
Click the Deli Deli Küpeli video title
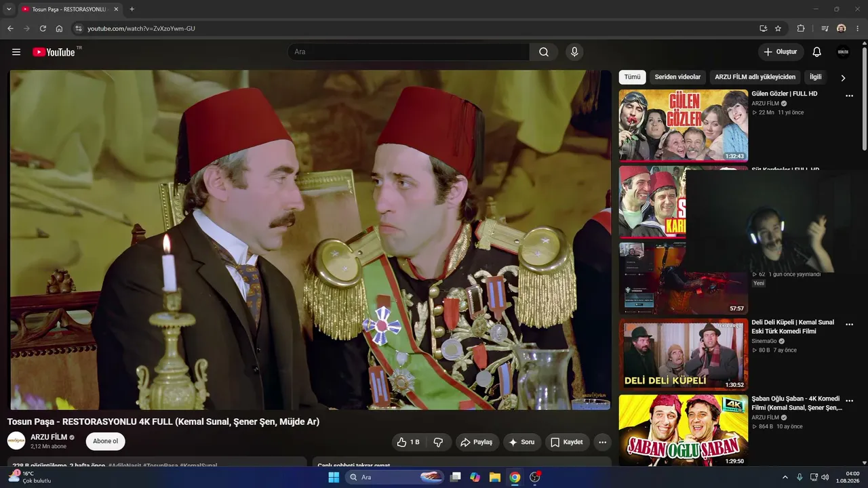793,327
